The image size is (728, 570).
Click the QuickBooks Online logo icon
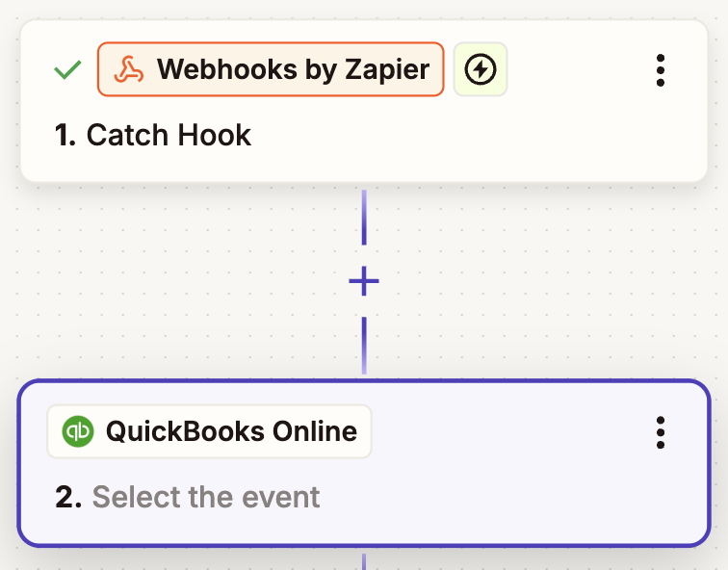click(77, 431)
